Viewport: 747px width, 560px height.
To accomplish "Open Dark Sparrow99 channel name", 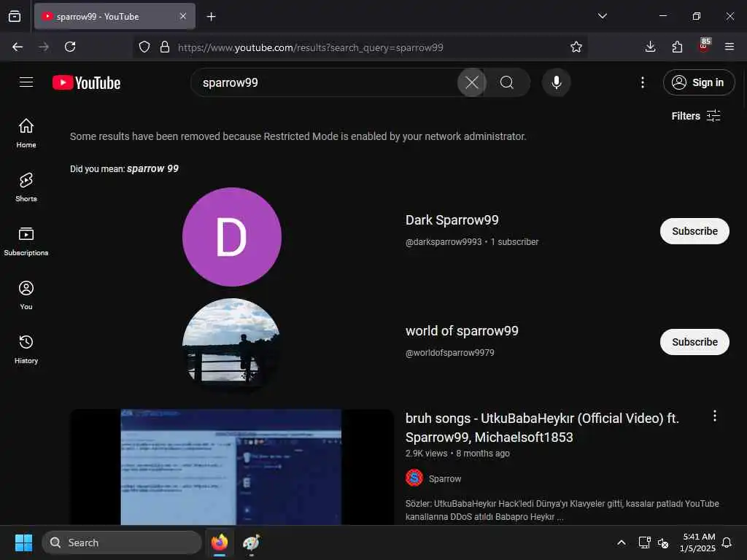I will (452, 220).
